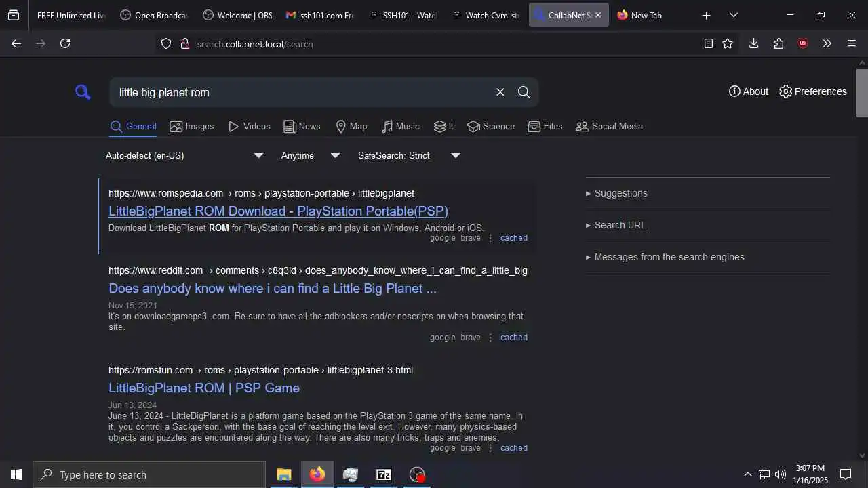Open the extensions puzzle icon
Viewport: 868px width, 488px height.
point(778,43)
